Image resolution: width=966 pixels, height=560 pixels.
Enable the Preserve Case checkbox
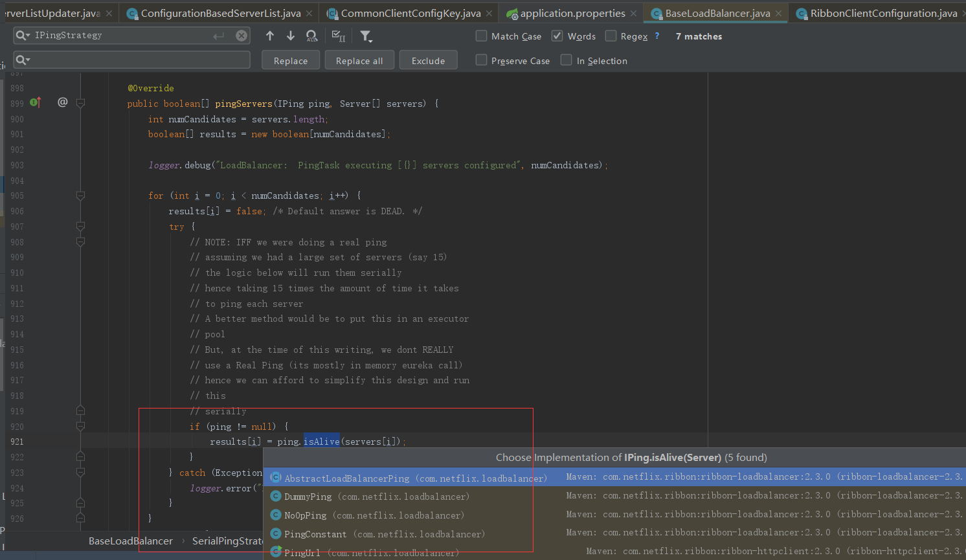(481, 60)
